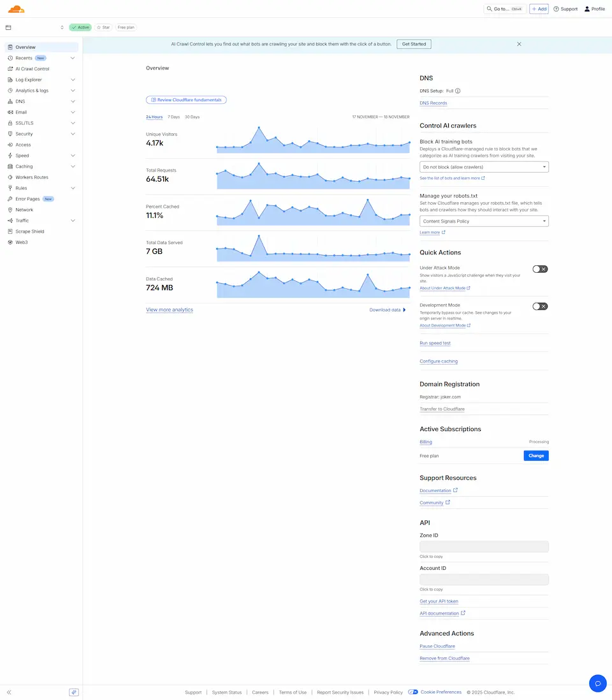Click the Cloudflare logo icon
This screenshot has width=612, height=700.
click(x=16, y=9)
